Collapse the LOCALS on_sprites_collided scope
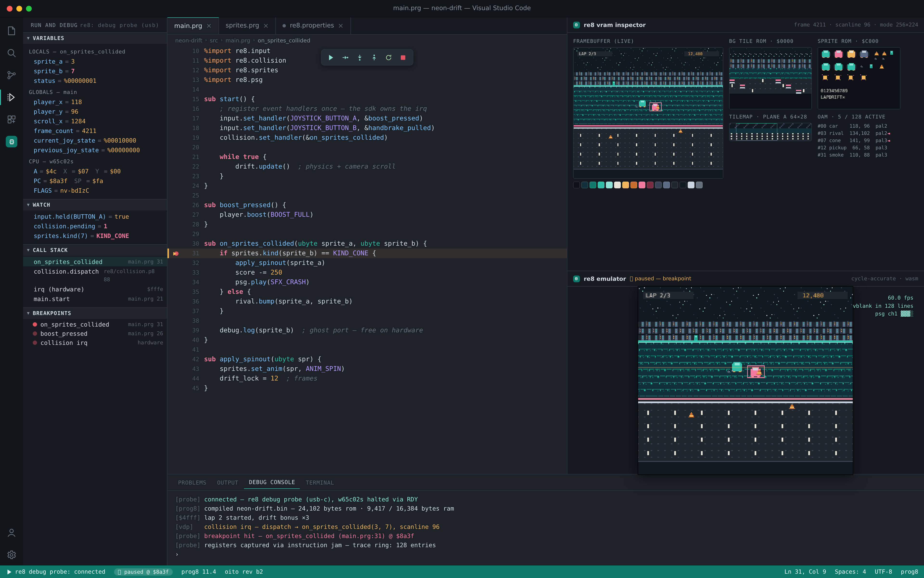This screenshot has height=578, width=924. click(x=77, y=52)
